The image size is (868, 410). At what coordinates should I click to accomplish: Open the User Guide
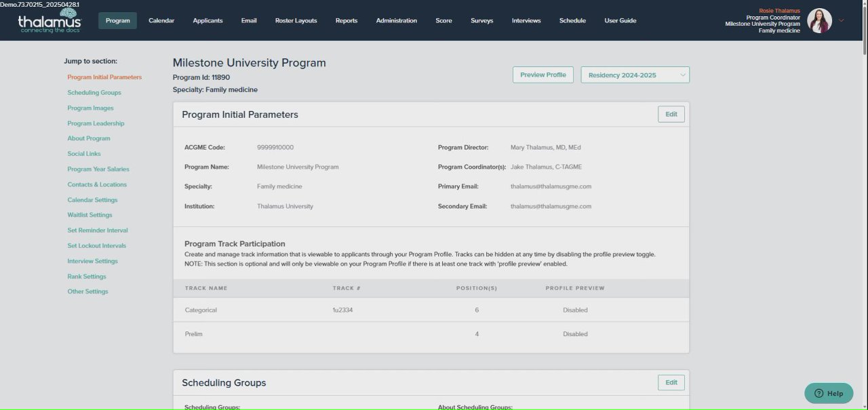[620, 20]
